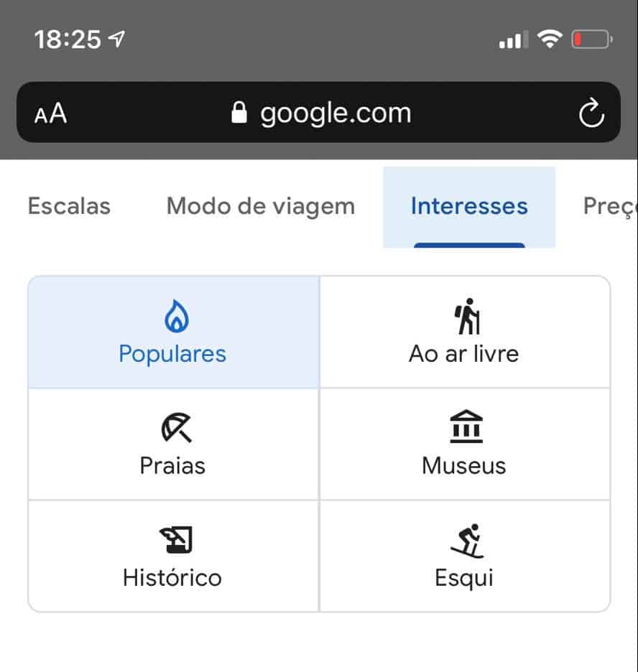Select the Interesses tab

coord(469,206)
